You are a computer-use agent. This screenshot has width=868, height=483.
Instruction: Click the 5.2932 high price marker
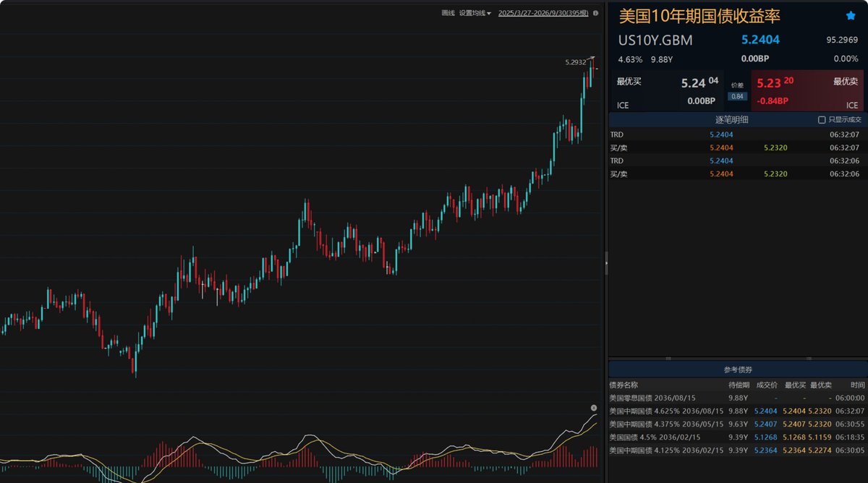coord(575,62)
